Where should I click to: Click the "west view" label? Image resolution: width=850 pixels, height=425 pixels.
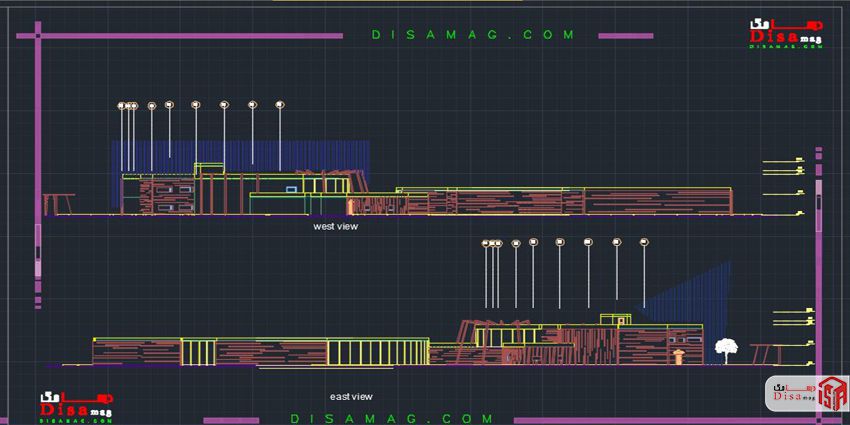(335, 227)
